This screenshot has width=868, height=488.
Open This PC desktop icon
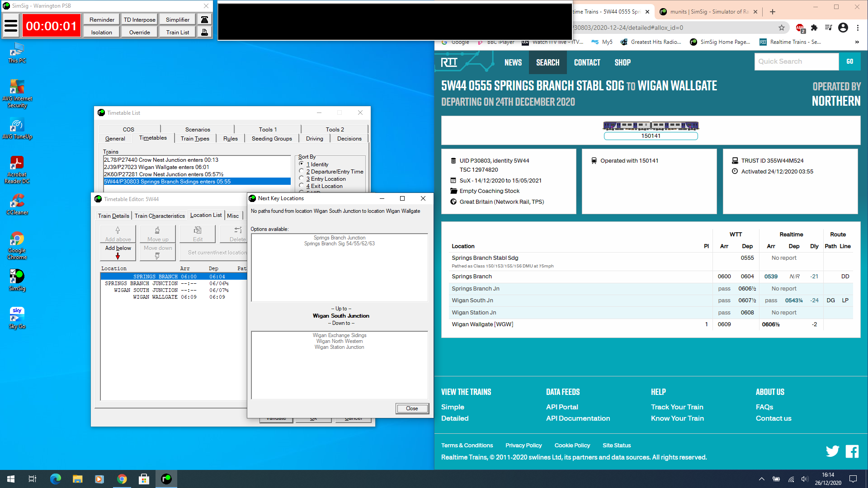(x=17, y=53)
